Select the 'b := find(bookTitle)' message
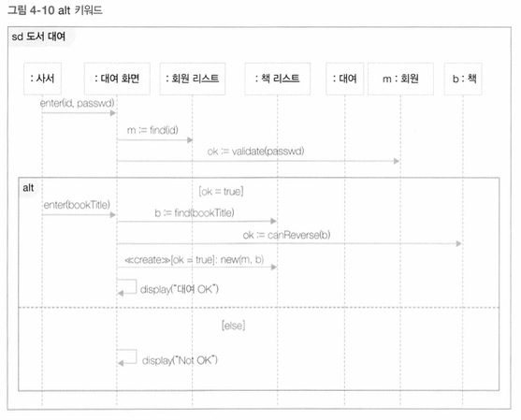The width and height of the screenshot is (521, 420). pyautogui.click(x=195, y=212)
